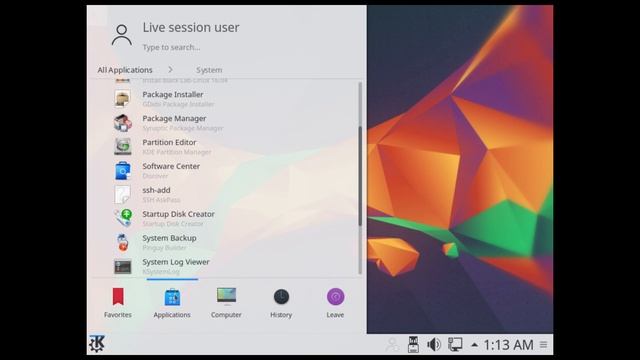The image size is (640, 360).
Task: Open the network connection tray icon
Action: click(455, 344)
